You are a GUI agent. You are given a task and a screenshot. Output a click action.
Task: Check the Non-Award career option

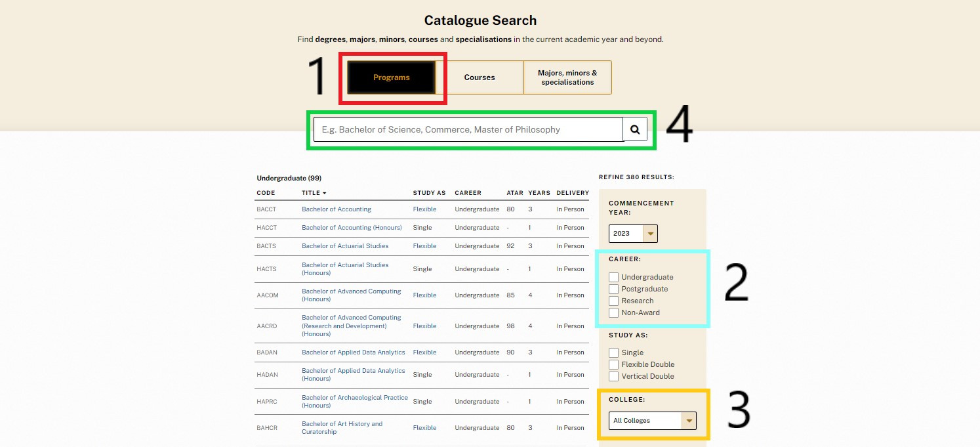click(613, 312)
